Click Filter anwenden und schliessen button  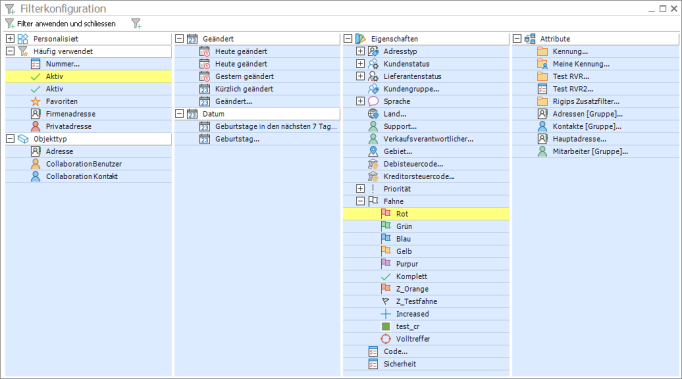point(61,23)
